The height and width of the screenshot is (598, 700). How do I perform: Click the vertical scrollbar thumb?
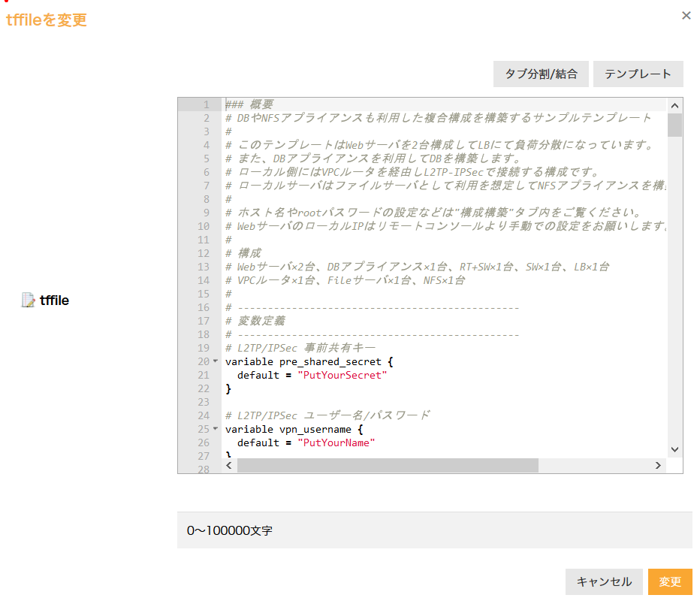click(674, 125)
